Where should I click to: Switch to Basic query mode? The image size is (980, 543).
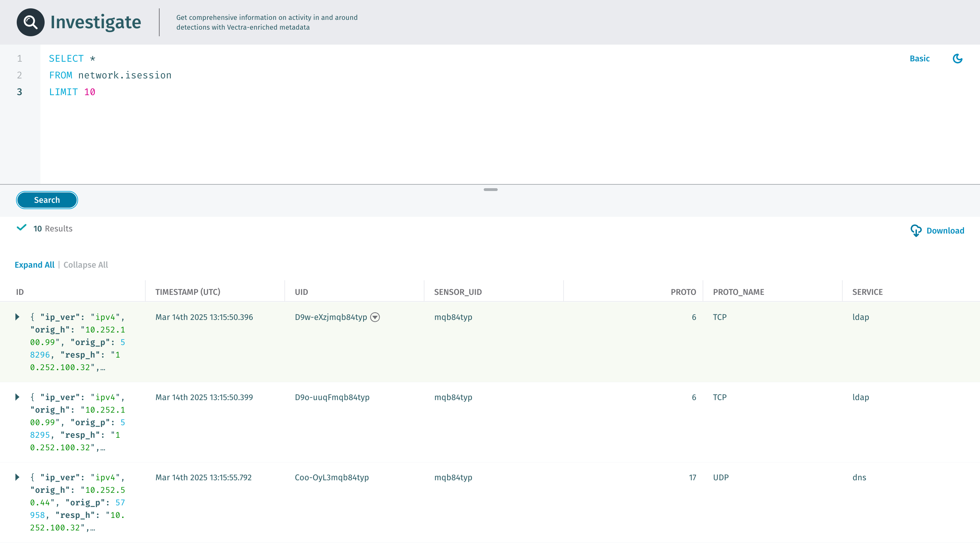point(920,59)
